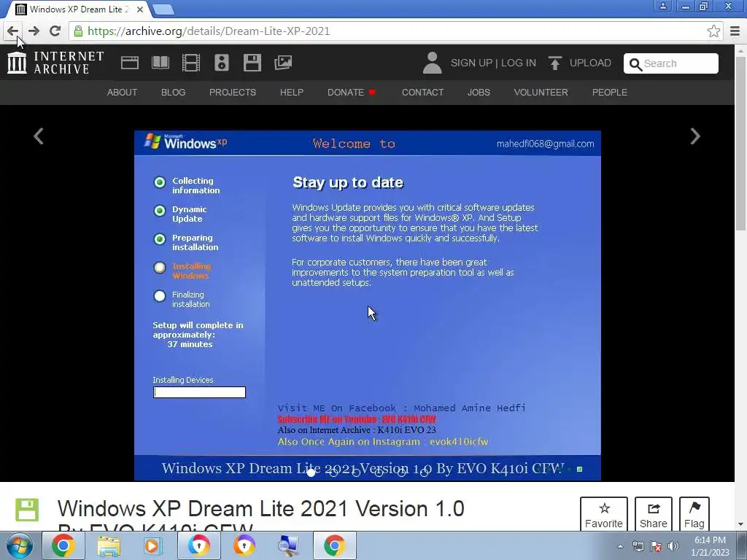Viewport: 747px width, 560px height.
Task: Open the Texts book icon
Action: point(160,63)
